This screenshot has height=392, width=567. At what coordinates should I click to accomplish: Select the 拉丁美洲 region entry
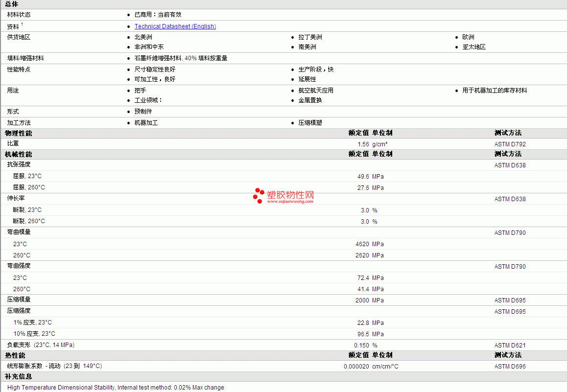coord(310,37)
